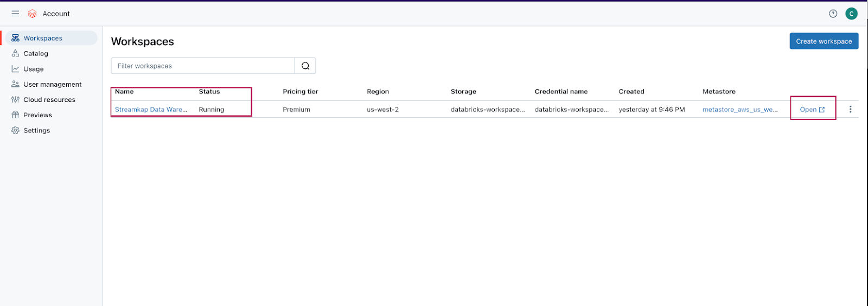This screenshot has height=306, width=868.
Task: Click the Databricks logo icon
Action: pos(32,14)
